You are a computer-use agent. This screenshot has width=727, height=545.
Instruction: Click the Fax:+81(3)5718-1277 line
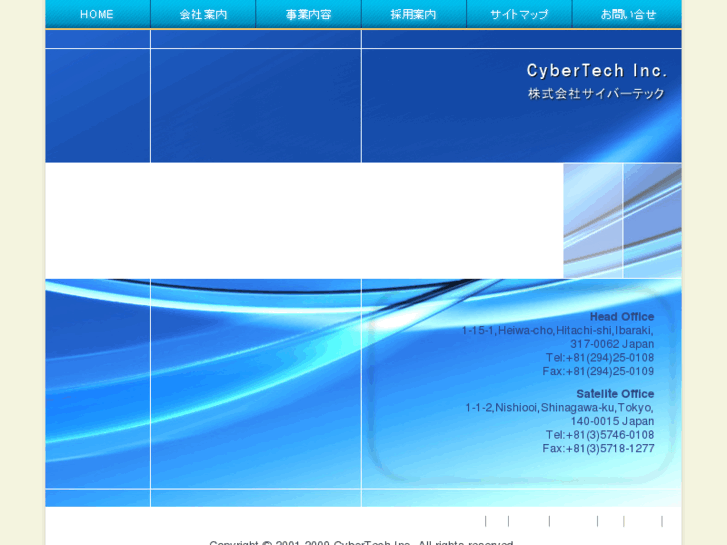(x=598, y=448)
